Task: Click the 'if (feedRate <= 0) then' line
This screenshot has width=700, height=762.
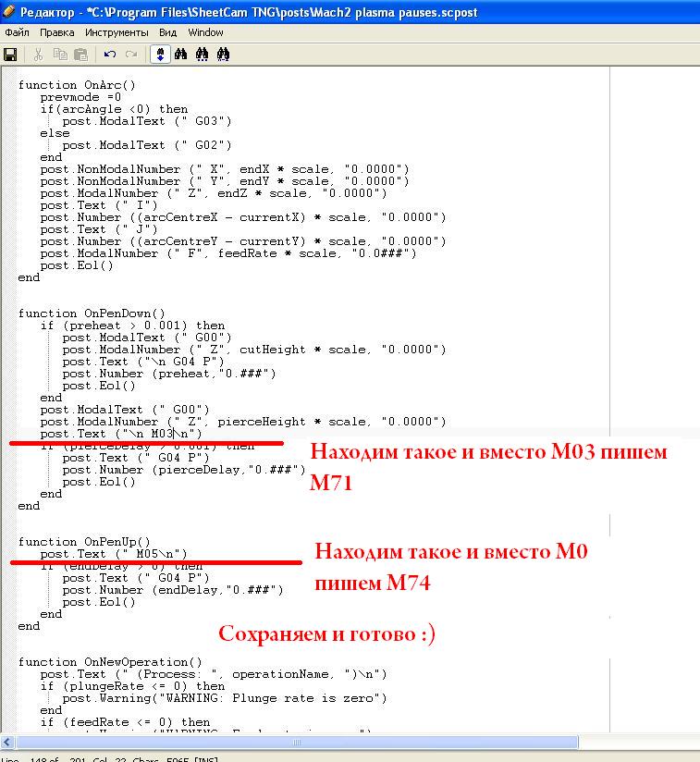Action: tap(126, 722)
